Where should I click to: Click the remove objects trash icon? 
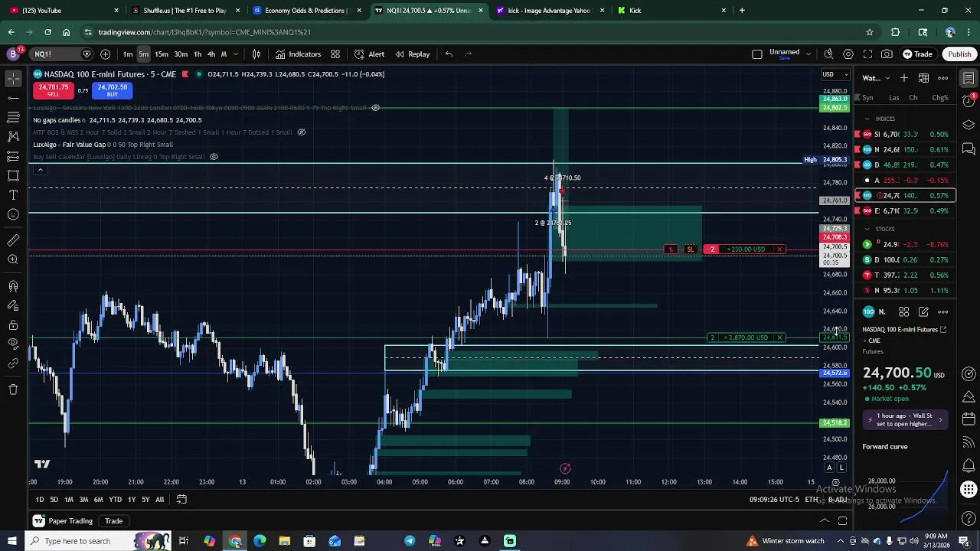pos(13,390)
